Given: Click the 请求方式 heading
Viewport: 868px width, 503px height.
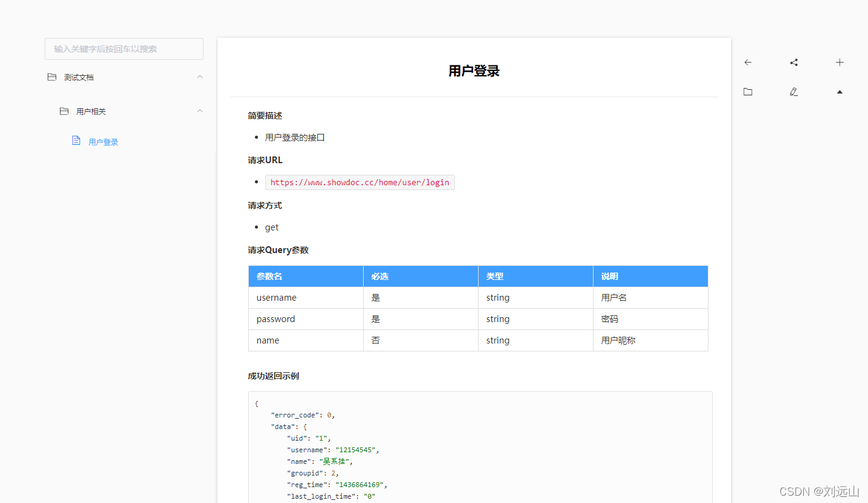Looking at the screenshot, I should point(265,205).
